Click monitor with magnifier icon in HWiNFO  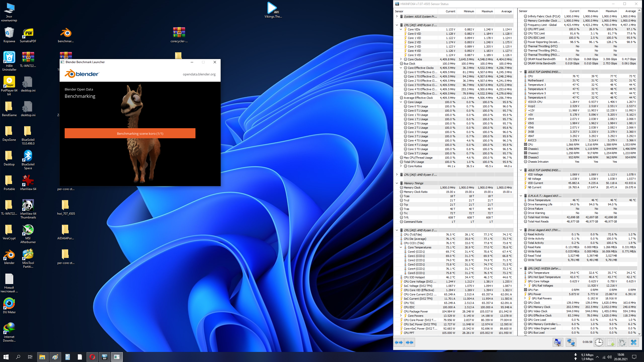(x=557, y=342)
